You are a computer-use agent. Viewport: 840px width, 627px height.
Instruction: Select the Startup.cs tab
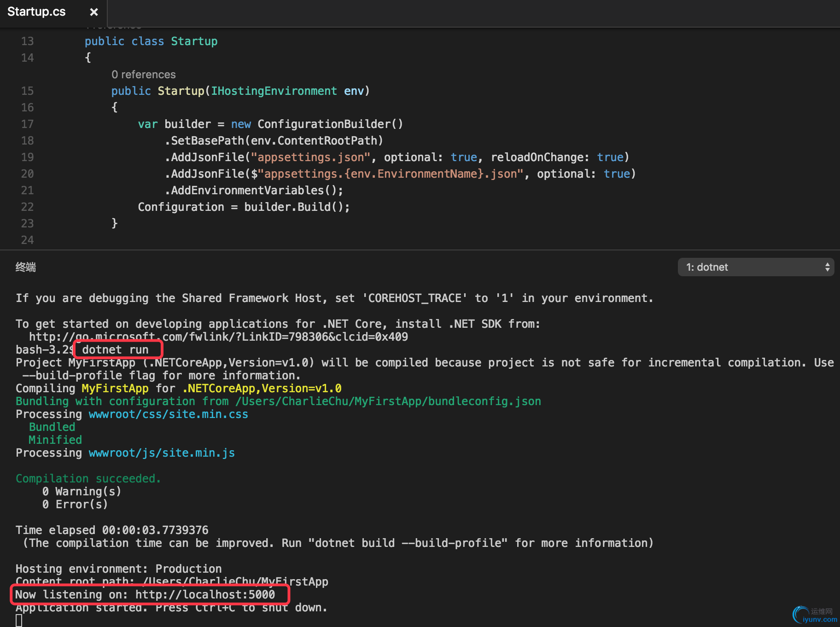37,12
